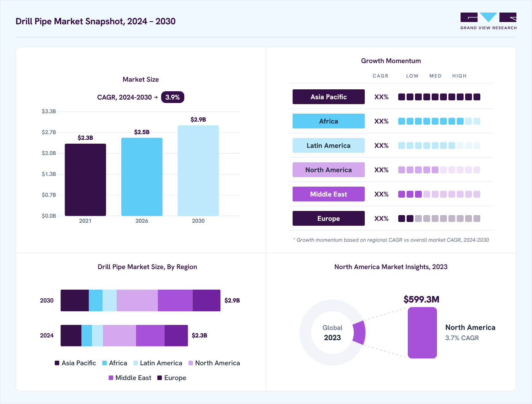The image size is (532, 404).
Task: Click the LOW column header
Action: [412, 76]
